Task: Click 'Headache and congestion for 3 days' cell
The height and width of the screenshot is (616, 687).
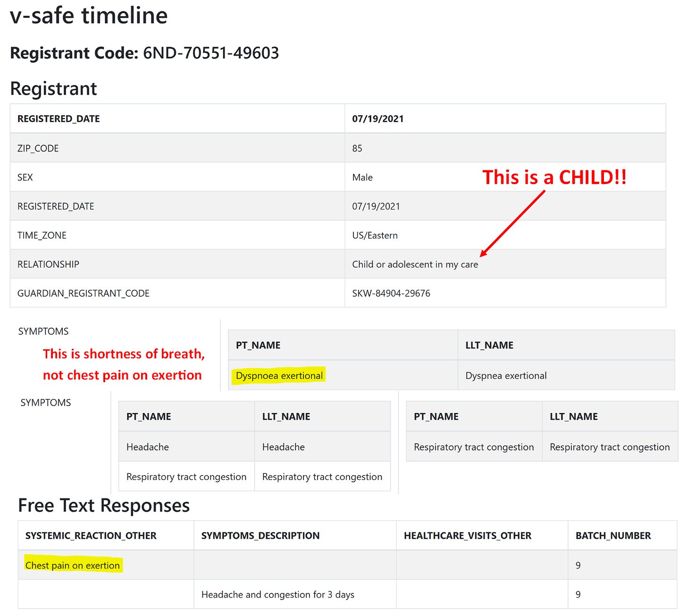Action: [295, 594]
